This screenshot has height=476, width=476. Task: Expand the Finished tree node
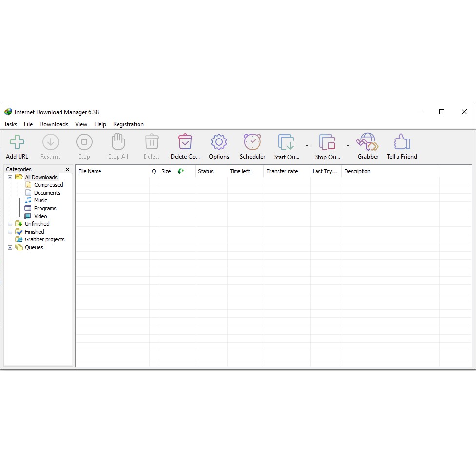[10, 232]
